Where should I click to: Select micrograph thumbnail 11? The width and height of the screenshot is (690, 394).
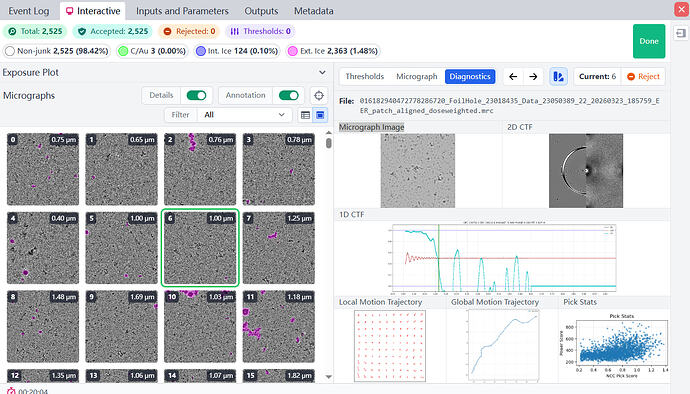[x=279, y=327]
